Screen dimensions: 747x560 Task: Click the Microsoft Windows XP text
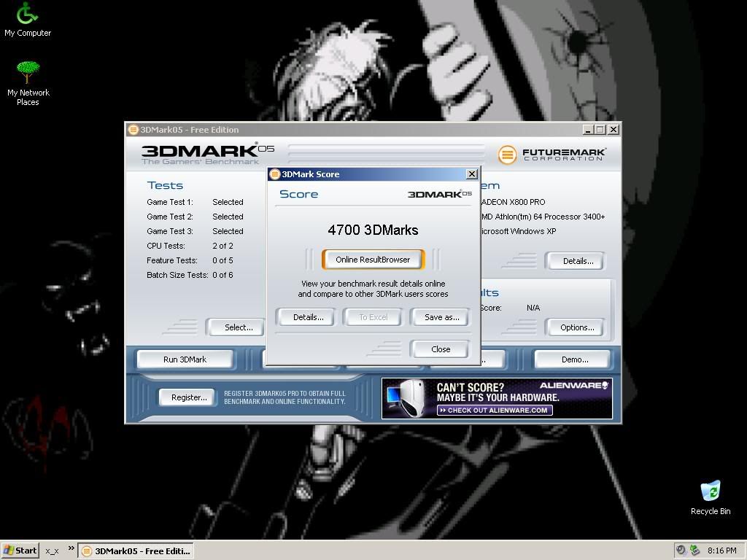pos(519,231)
